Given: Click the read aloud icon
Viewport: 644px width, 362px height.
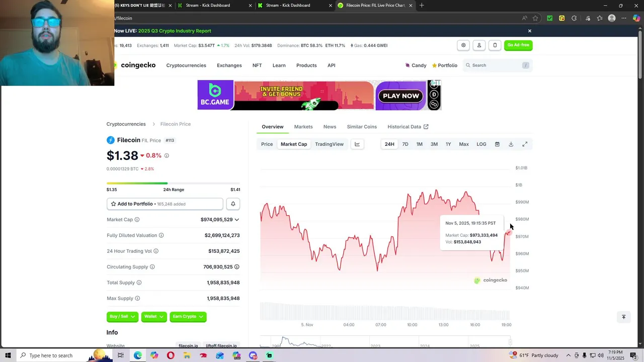Looking at the screenshot, I should 524,18.
